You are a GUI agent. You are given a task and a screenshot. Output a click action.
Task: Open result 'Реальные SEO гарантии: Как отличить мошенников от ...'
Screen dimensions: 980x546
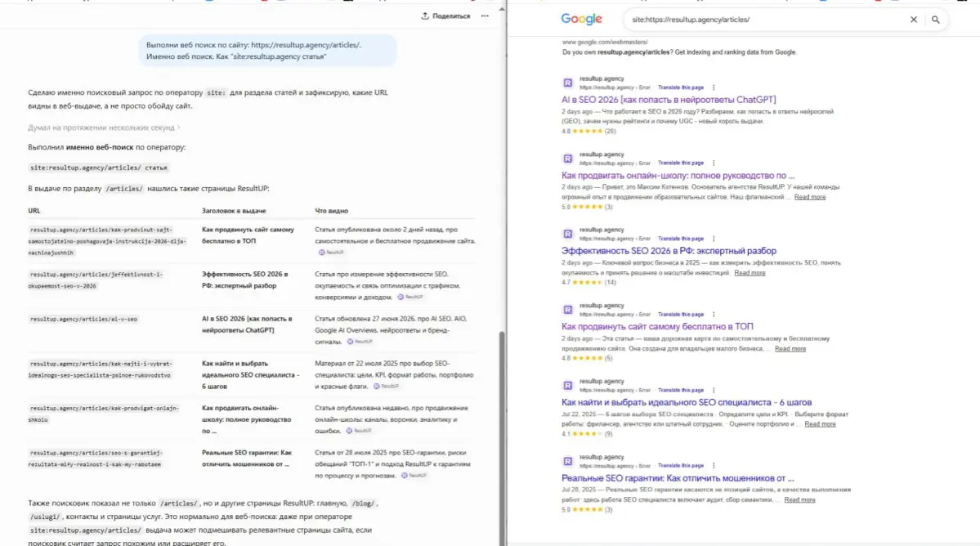pos(678,478)
